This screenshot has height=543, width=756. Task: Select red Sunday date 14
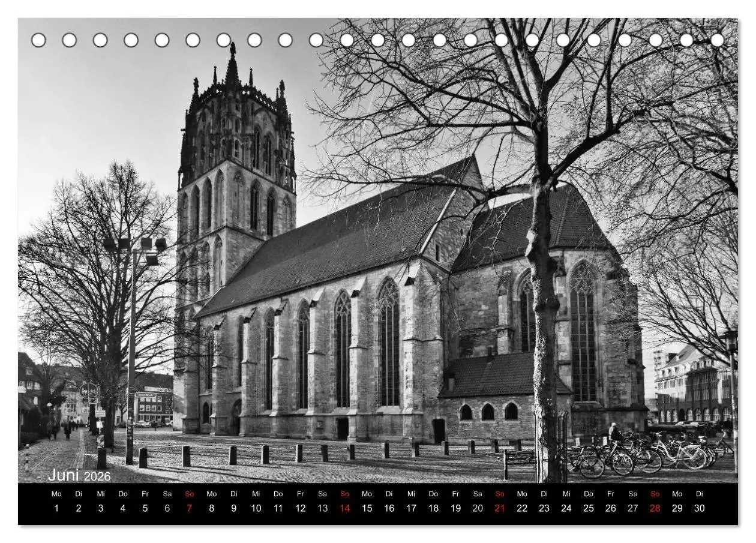345,508
